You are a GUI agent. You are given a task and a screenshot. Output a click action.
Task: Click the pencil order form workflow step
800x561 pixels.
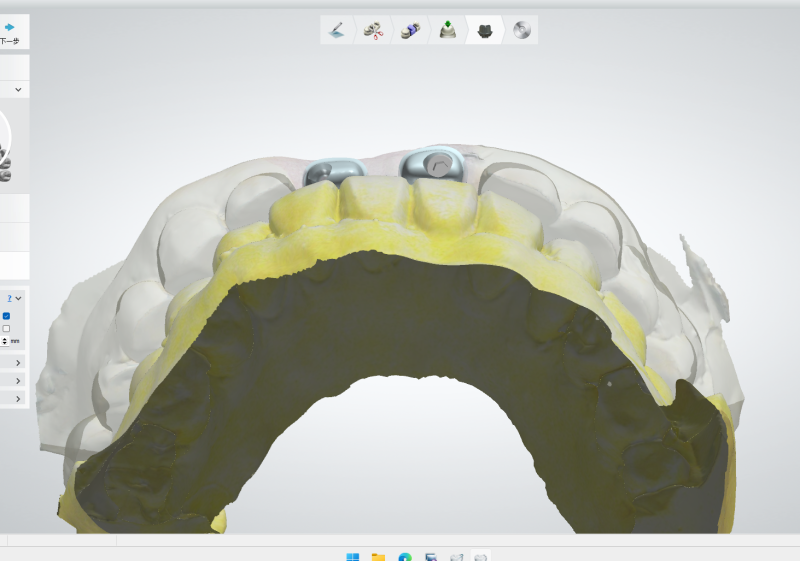[338, 30]
